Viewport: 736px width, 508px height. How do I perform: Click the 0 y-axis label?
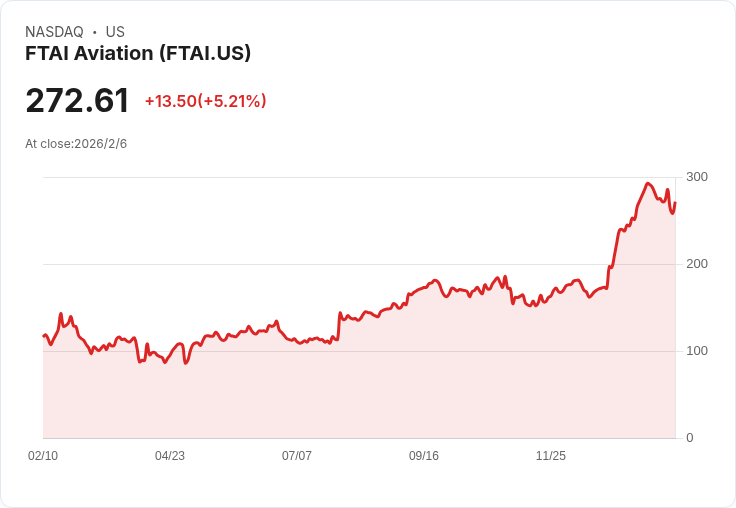point(690,438)
